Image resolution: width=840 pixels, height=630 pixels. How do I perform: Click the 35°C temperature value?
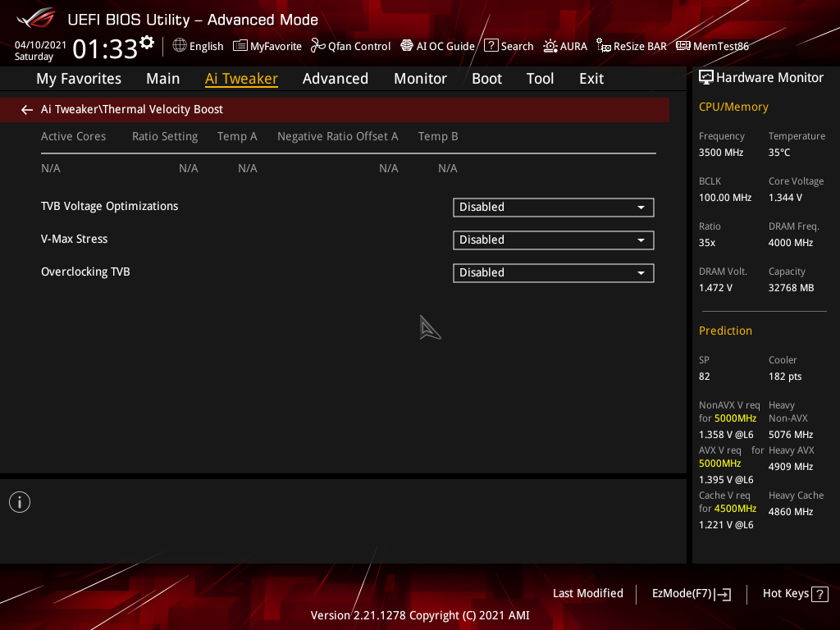click(779, 153)
